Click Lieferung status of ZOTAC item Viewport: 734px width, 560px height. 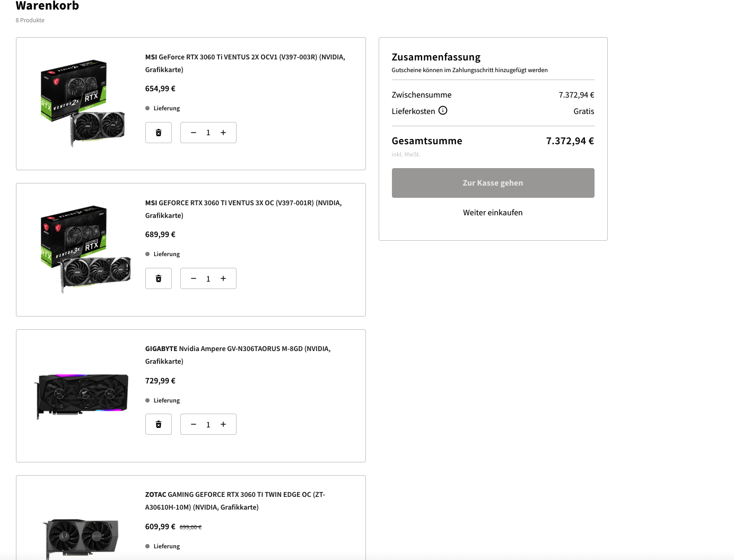click(163, 546)
